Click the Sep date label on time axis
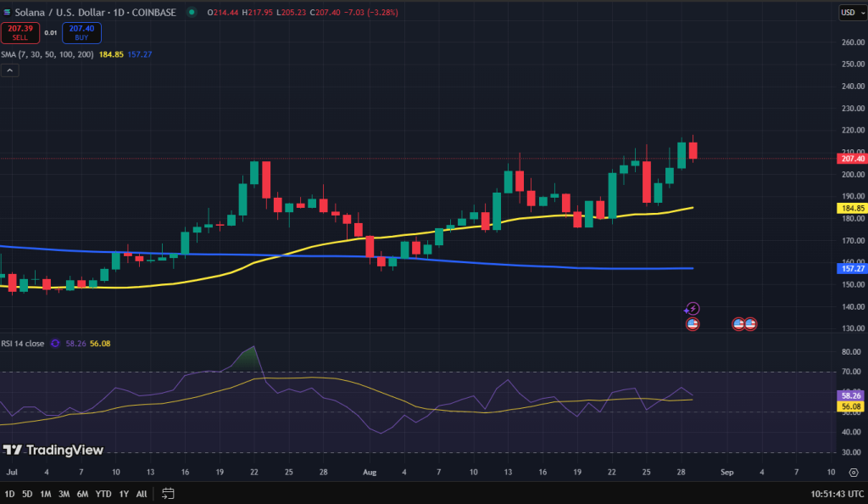The height and width of the screenshot is (504, 868). click(726, 473)
